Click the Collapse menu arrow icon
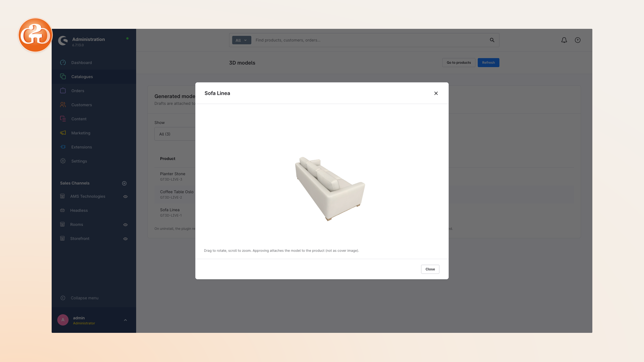 click(63, 298)
